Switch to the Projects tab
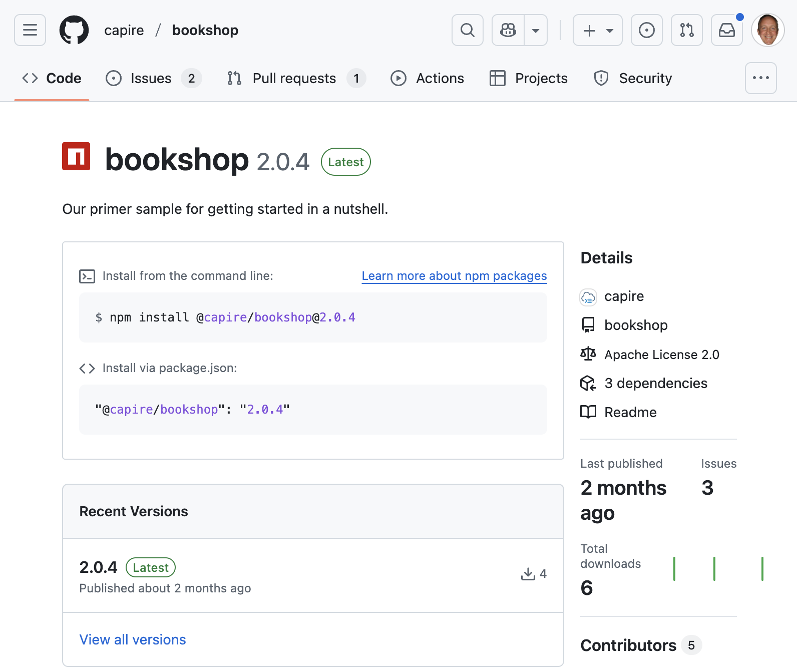The width and height of the screenshot is (797, 672). (529, 78)
